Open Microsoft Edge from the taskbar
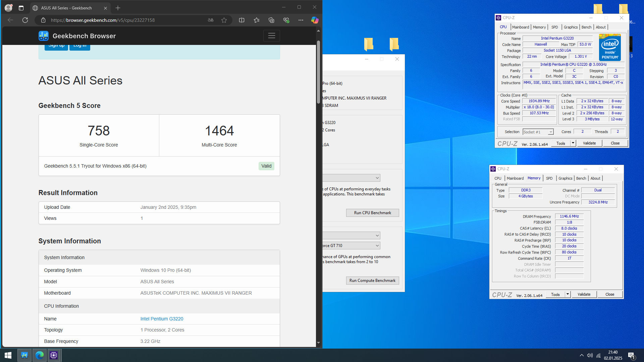This screenshot has width=644, height=362. point(39,355)
